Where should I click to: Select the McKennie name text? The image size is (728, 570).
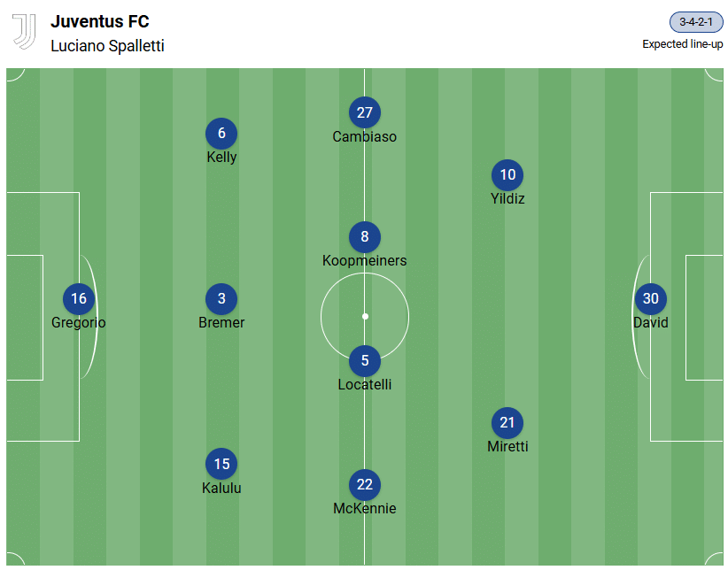pos(365,509)
